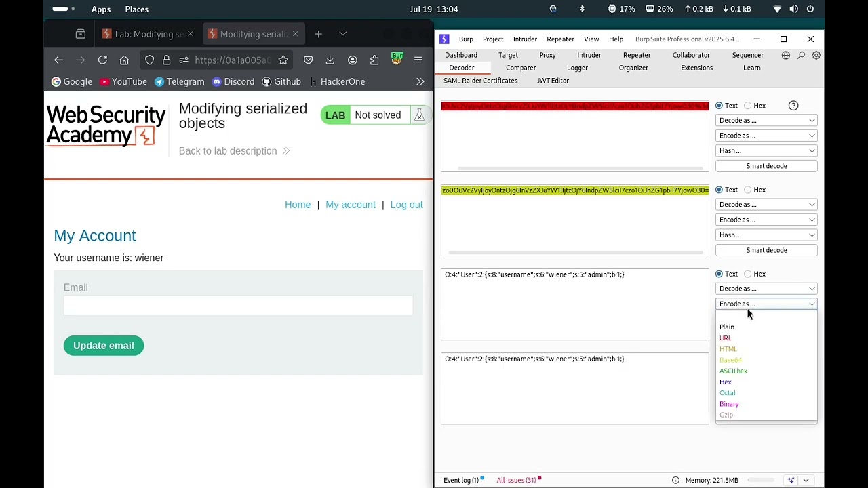This screenshot has width=868, height=488.
Task: Open second panel Decode as dropdown
Action: 766,205
